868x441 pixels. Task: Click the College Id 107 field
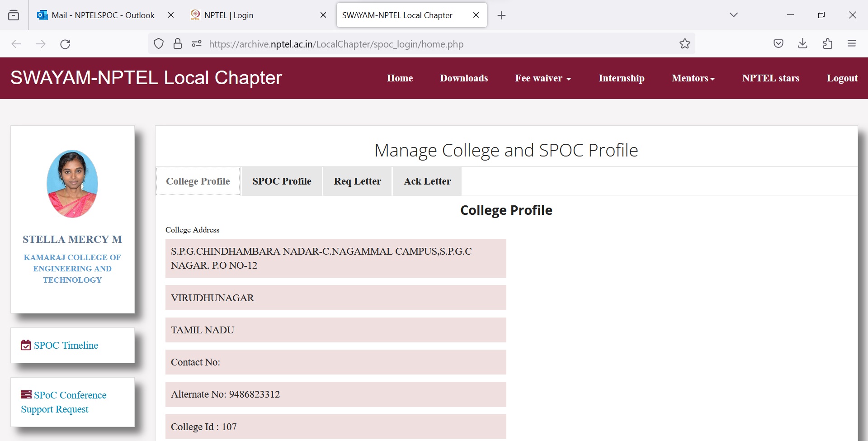(x=335, y=427)
